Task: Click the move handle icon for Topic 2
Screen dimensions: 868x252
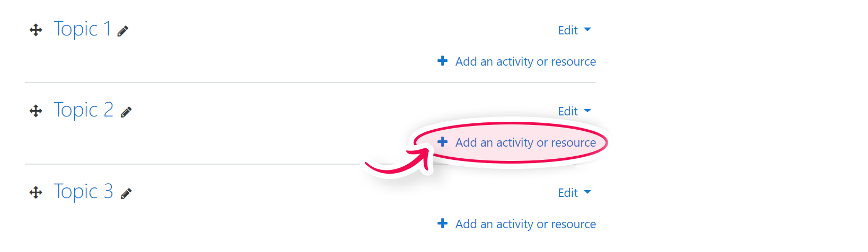Action: tap(36, 111)
